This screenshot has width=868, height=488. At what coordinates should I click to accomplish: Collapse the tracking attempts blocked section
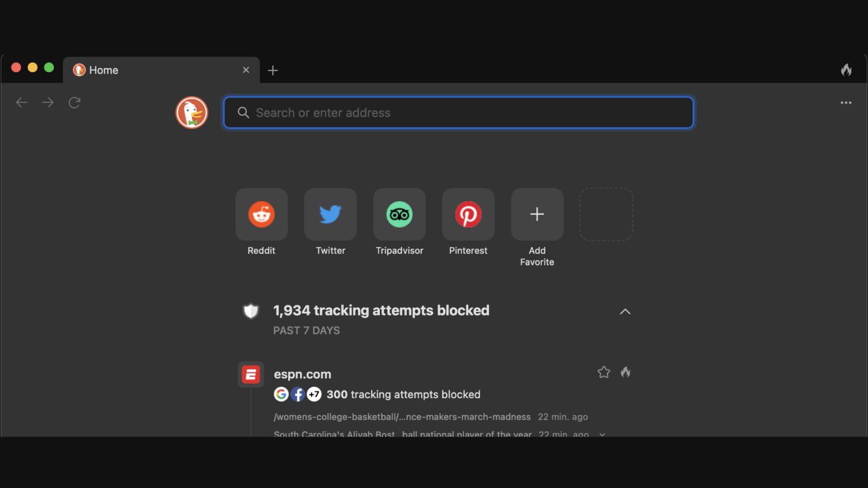(625, 311)
